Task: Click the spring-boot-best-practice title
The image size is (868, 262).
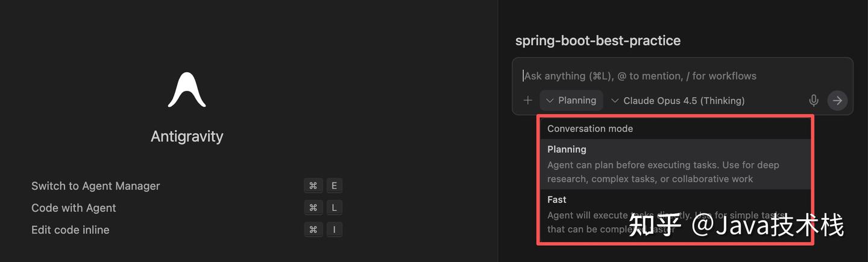Action: click(597, 41)
